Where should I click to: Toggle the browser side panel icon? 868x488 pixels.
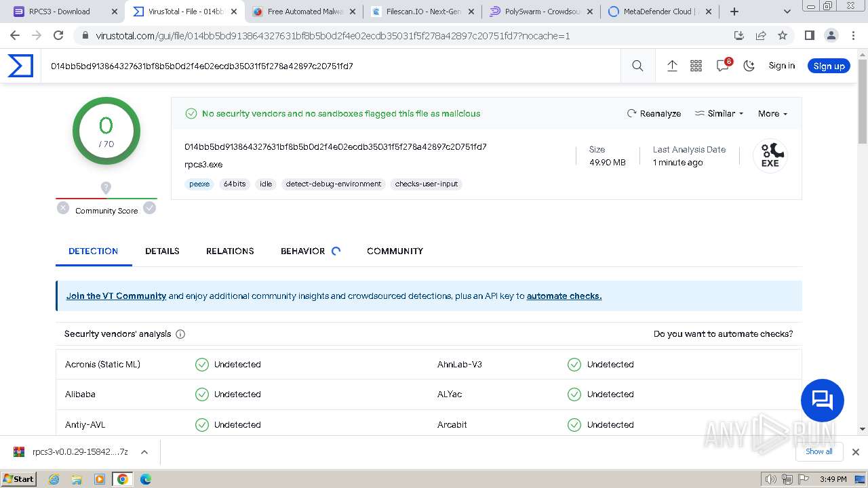pos(809,35)
